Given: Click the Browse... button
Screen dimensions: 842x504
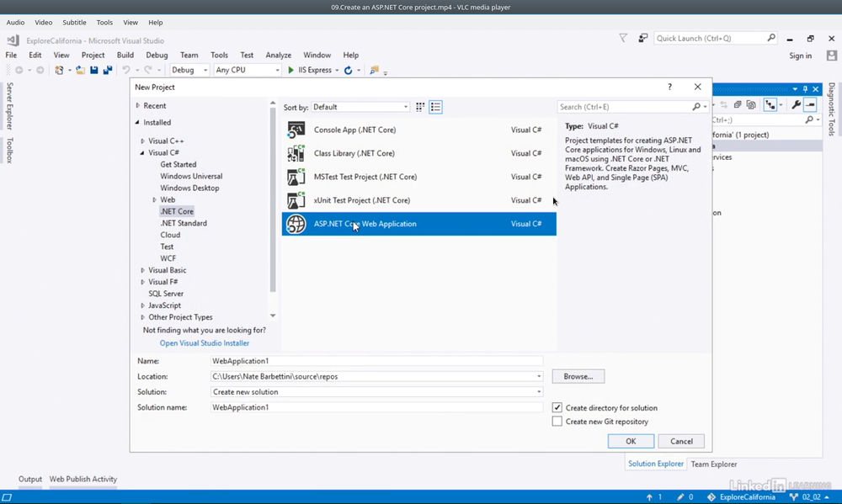Looking at the screenshot, I should tap(578, 376).
